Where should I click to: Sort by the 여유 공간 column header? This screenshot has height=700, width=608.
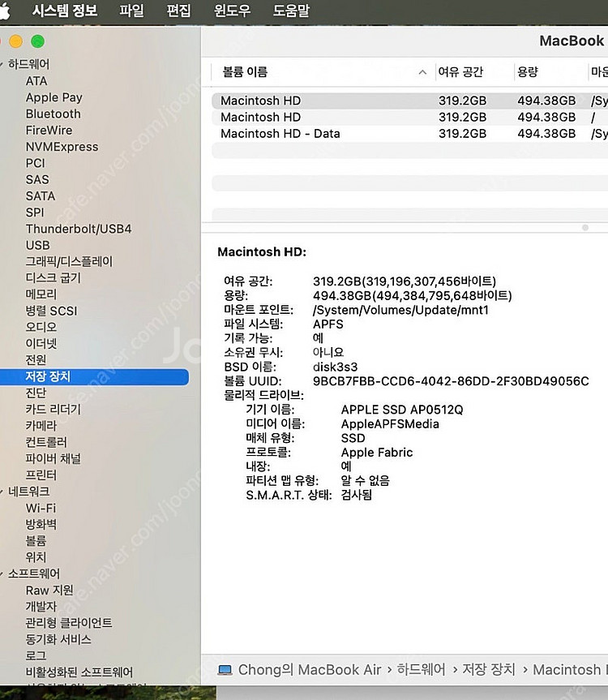[460, 72]
